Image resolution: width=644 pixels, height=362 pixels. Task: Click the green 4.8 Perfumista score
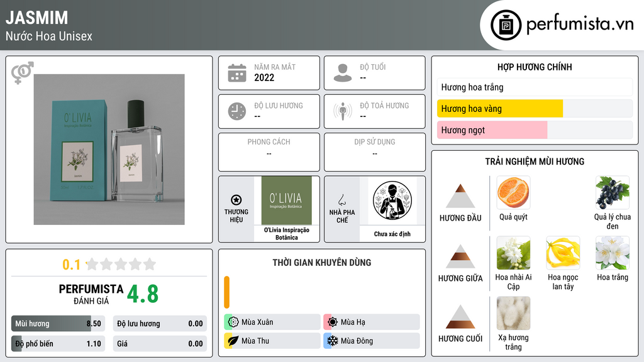click(143, 294)
